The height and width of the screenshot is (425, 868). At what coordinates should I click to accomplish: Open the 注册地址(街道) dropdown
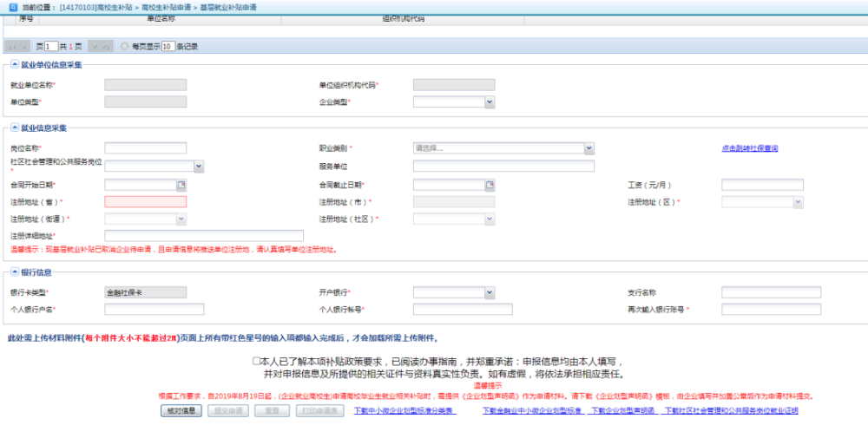pos(181,219)
